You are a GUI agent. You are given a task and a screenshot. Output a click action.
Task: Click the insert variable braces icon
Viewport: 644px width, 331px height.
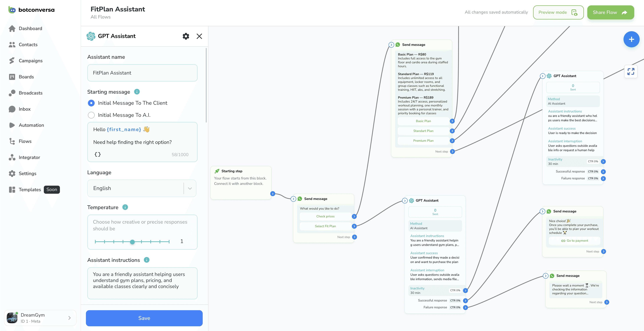pos(97,154)
